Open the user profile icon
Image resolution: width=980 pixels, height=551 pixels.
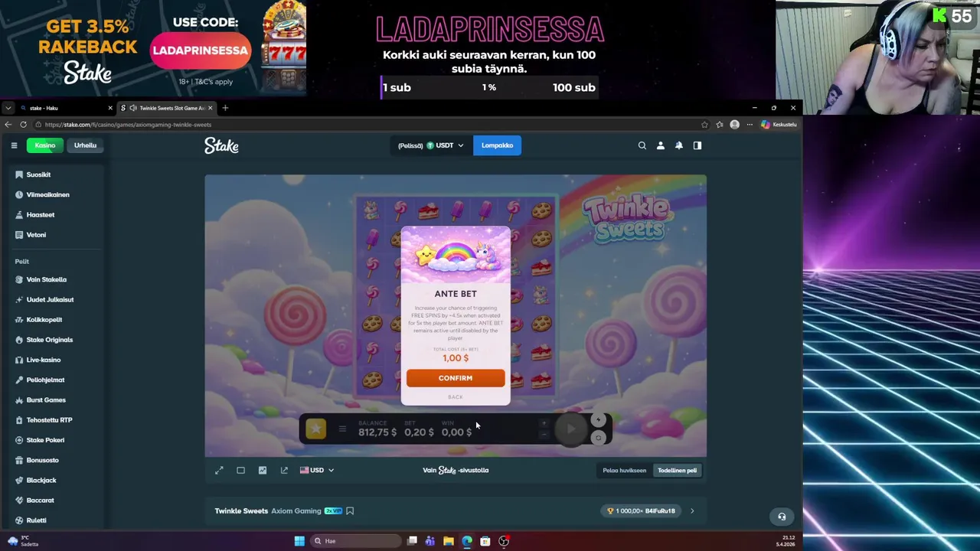(661, 145)
